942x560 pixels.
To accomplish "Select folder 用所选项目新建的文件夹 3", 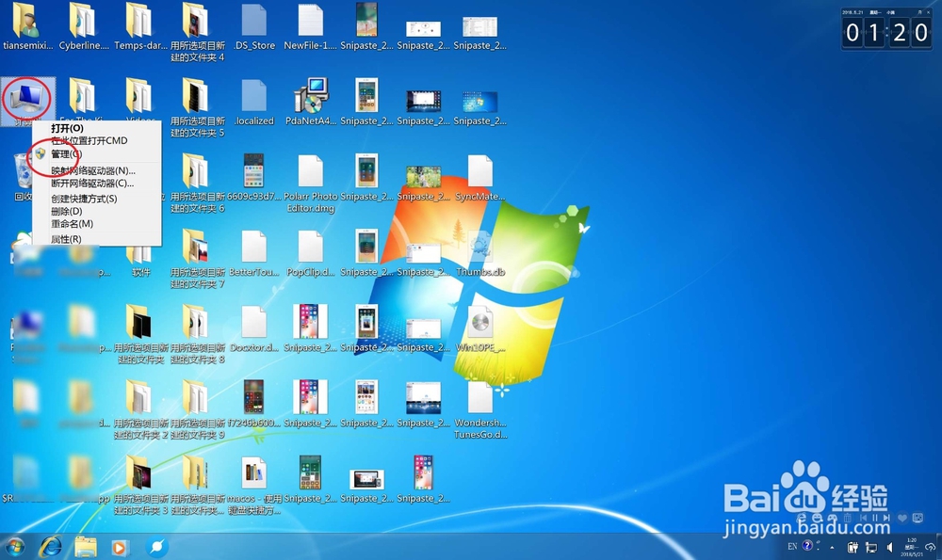I will 140,486.
